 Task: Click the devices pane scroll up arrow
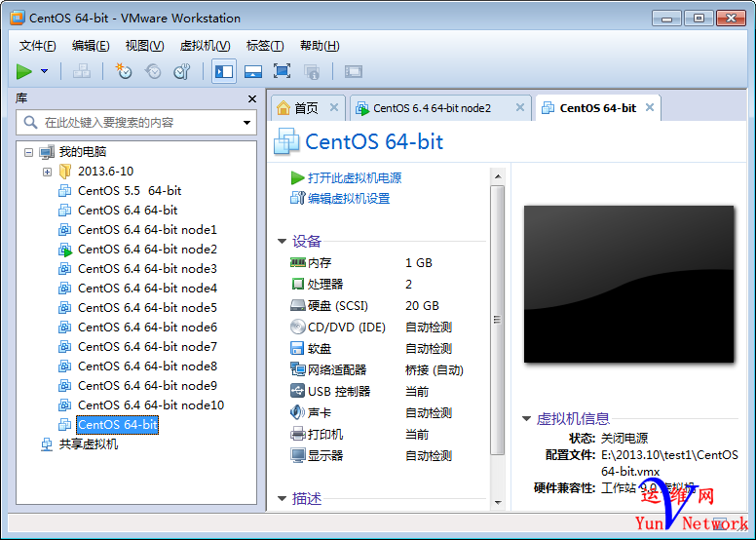[498, 176]
